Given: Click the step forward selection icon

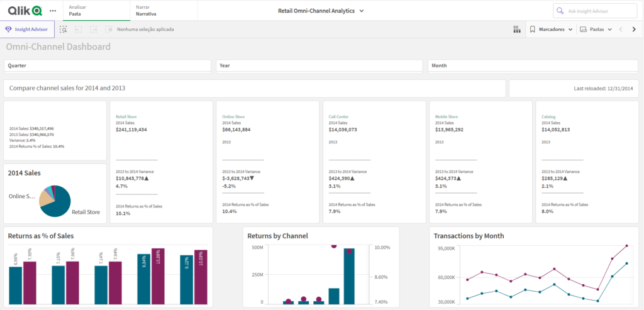Looking at the screenshot, I should click(x=94, y=30).
